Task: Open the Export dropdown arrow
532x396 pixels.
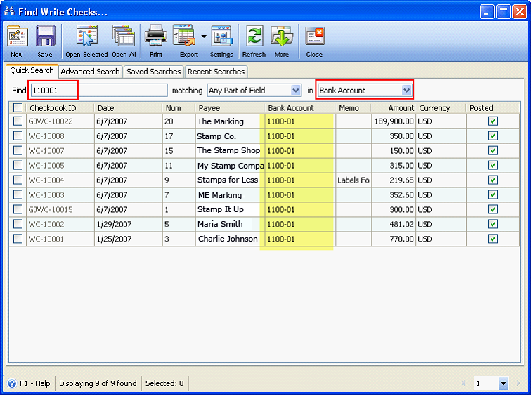Action: click(x=204, y=36)
